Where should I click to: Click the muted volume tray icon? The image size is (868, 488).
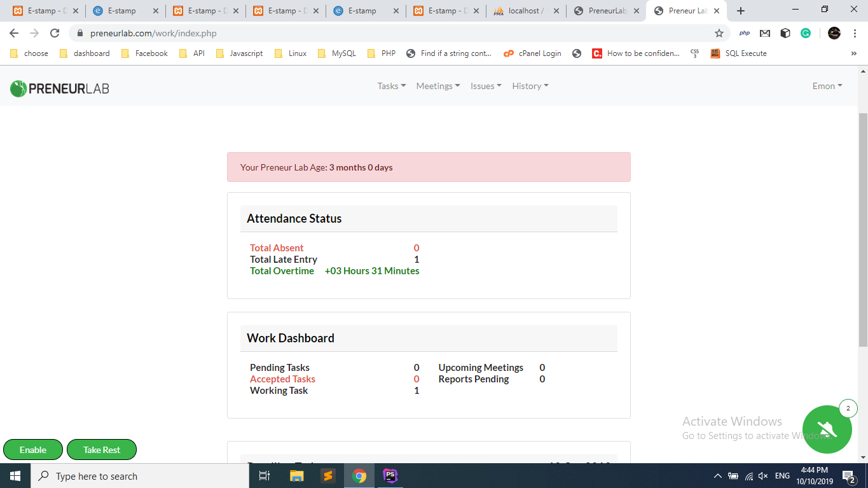point(763,476)
